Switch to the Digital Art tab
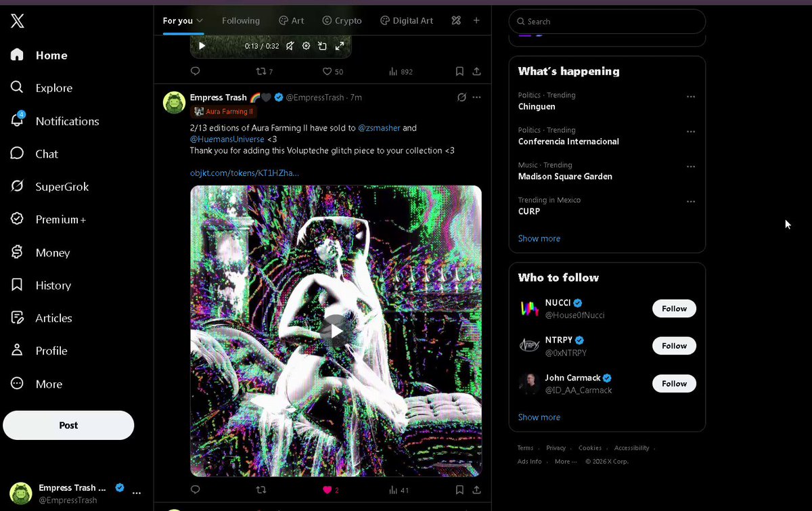This screenshot has height=511, width=812. (x=407, y=21)
